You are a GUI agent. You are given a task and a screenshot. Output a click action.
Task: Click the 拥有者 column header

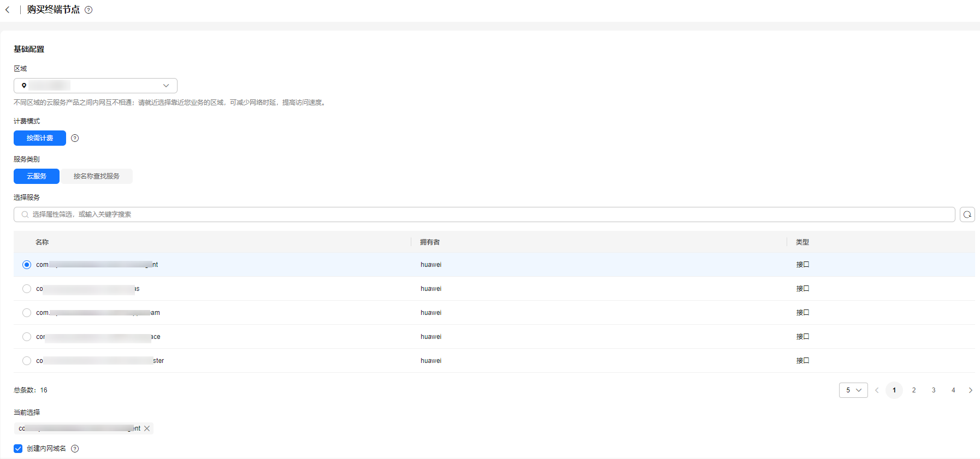[430, 242]
